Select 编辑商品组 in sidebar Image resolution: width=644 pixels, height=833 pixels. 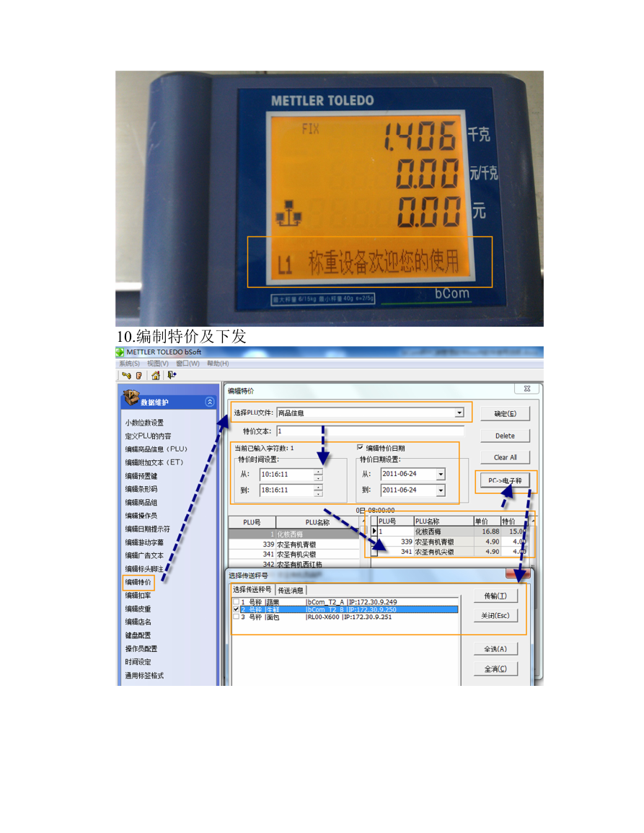[x=141, y=503]
